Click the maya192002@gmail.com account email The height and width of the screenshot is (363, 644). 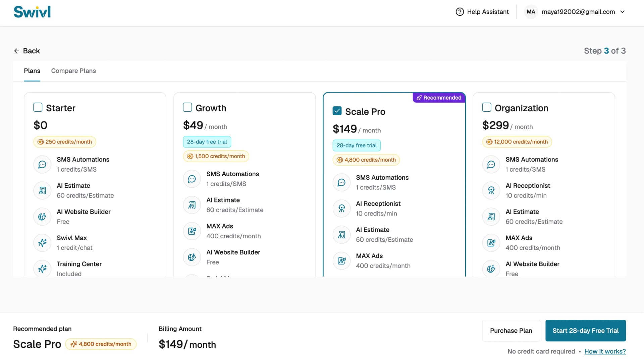coord(578,12)
